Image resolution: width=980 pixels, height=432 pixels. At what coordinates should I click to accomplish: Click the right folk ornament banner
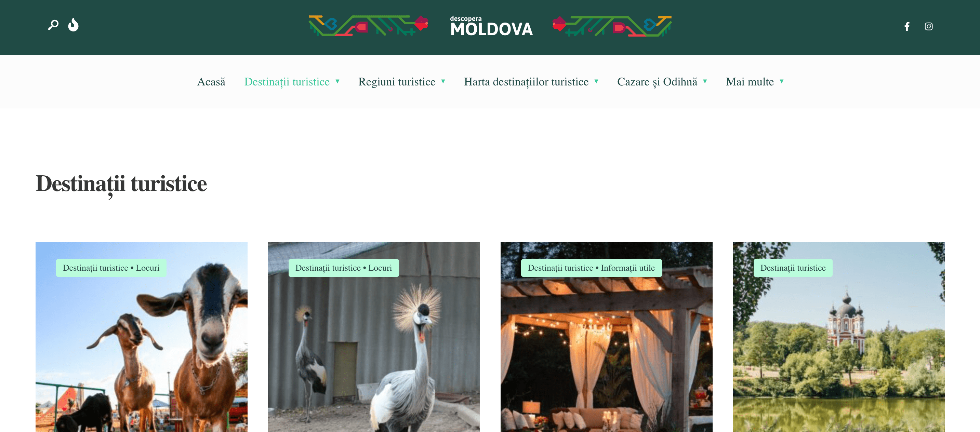coord(612,26)
